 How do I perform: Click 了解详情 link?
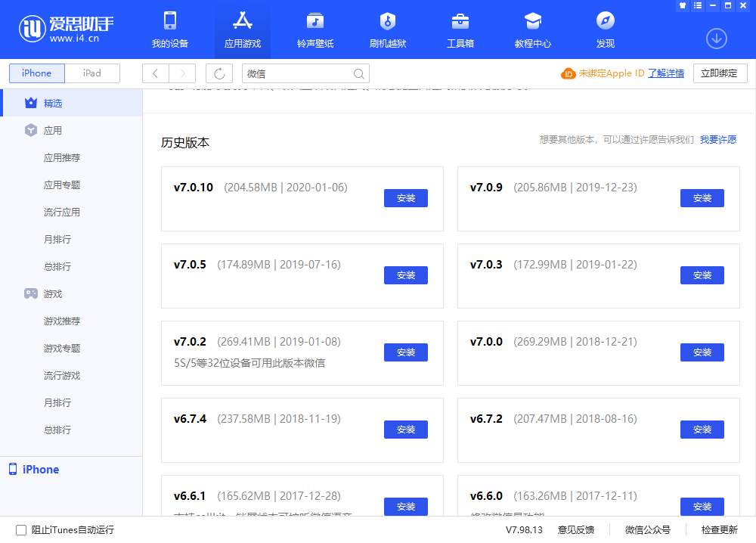(x=666, y=73)
